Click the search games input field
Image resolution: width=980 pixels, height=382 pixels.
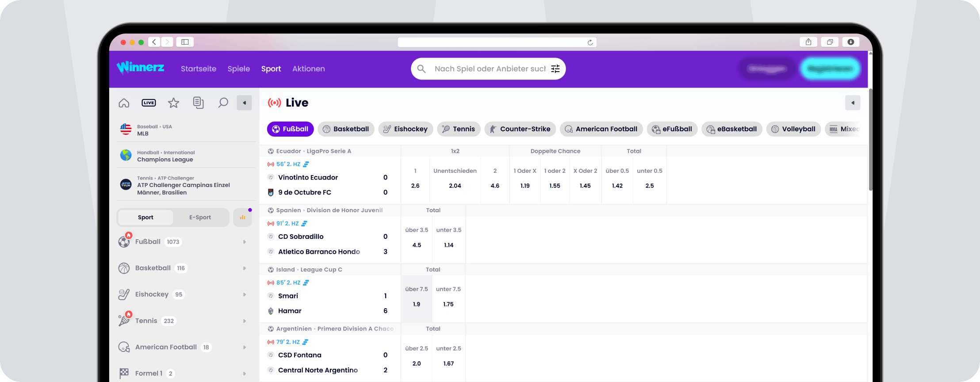point(490,69)
